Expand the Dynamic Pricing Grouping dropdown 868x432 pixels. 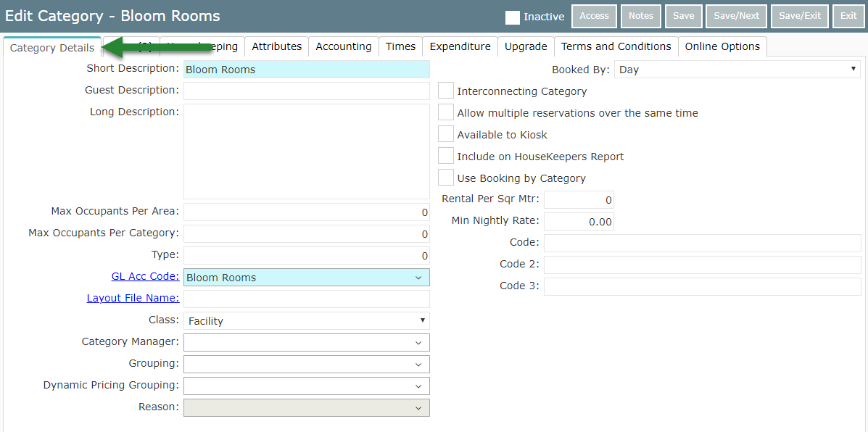[306, 386]
